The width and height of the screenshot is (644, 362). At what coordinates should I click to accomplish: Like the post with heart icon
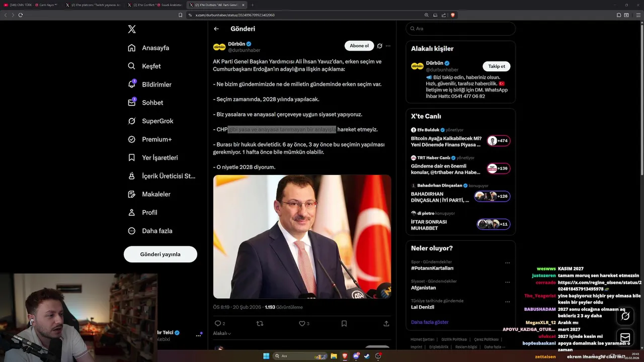tap(302, 323)
